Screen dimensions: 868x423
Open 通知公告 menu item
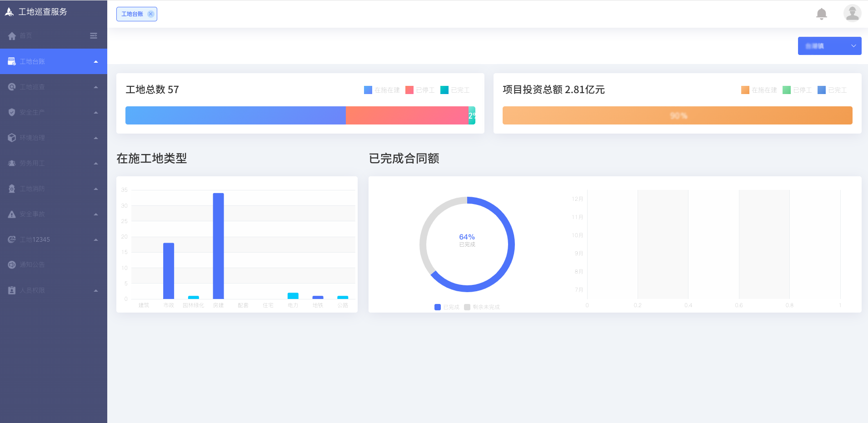point(54,265)
